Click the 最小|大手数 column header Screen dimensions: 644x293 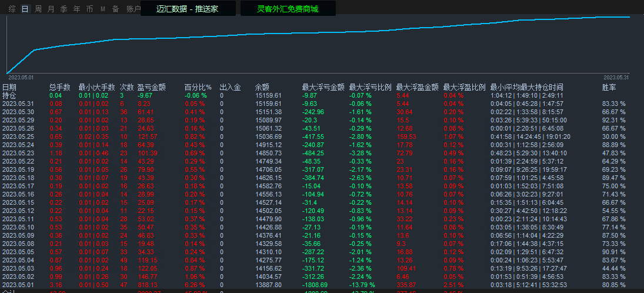coord(97,87)
